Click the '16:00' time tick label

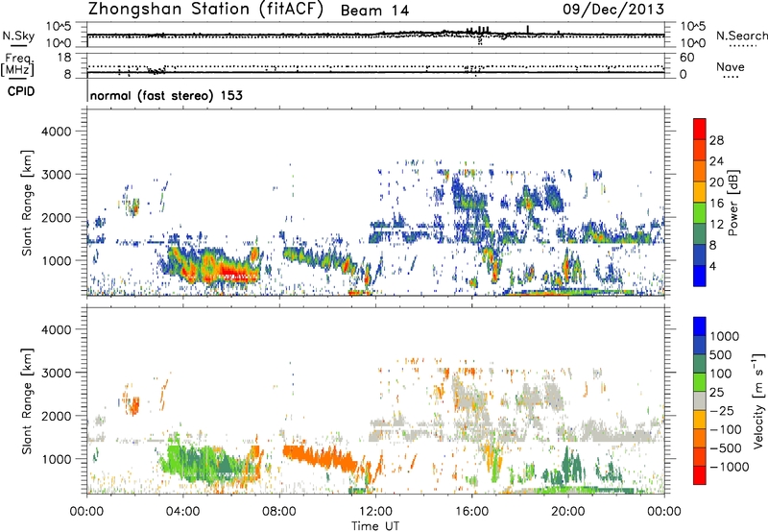click(471, 512)
